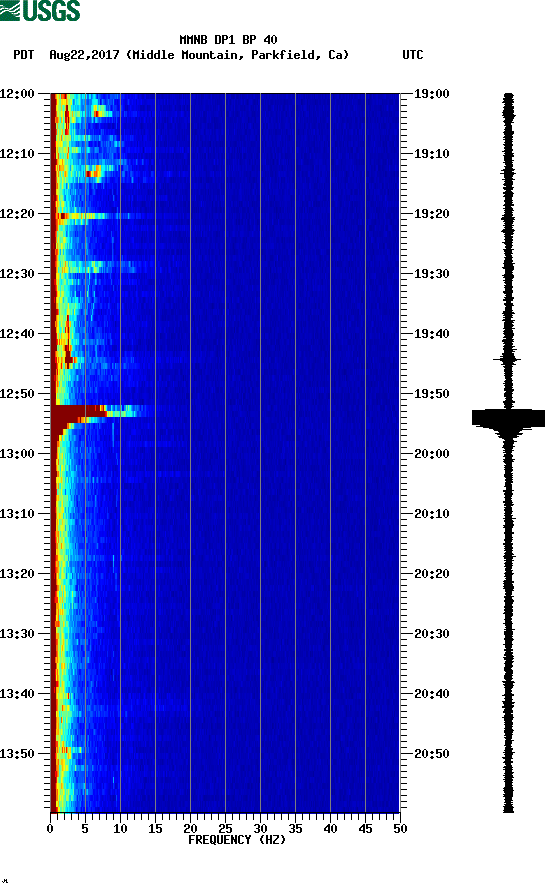Click the 12:00 PDT time label

[18, 93]
